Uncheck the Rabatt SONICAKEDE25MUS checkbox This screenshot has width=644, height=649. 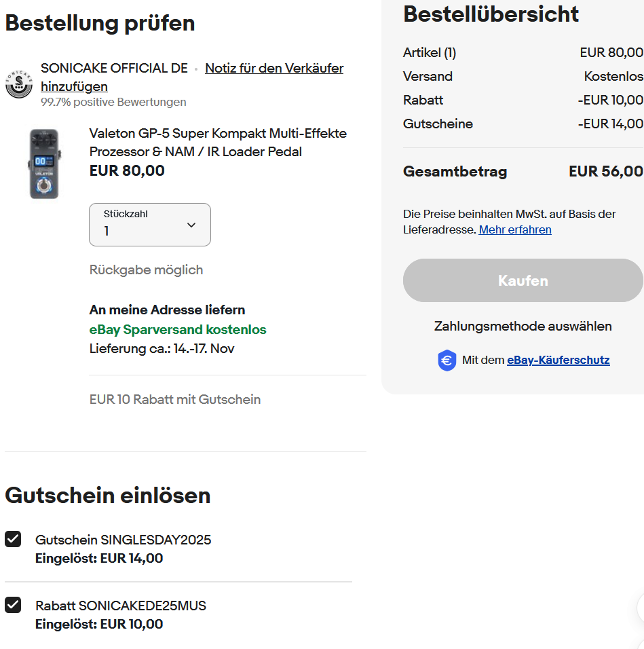point(13,605)
